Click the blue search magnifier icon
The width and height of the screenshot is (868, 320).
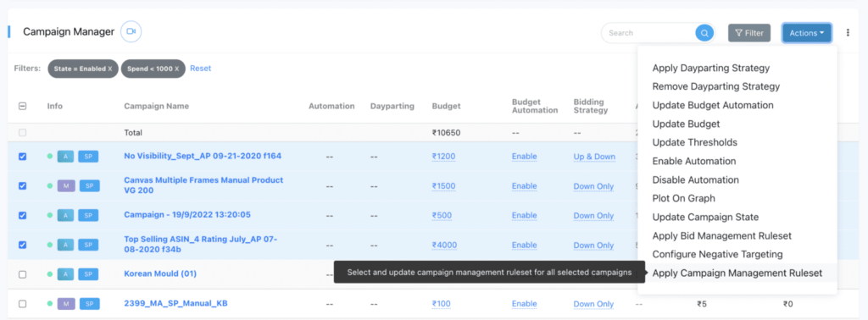(704, 33)
